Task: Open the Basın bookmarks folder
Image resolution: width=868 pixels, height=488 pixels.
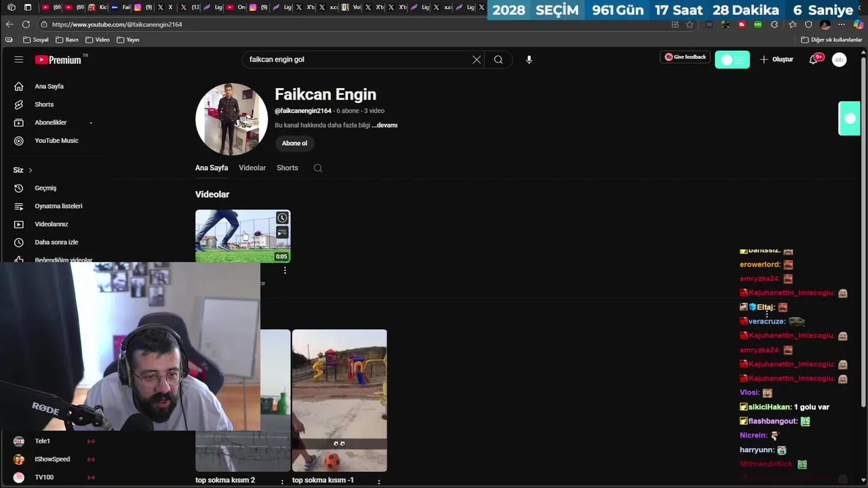Action: pyautogui.click(x=67, y=40)
